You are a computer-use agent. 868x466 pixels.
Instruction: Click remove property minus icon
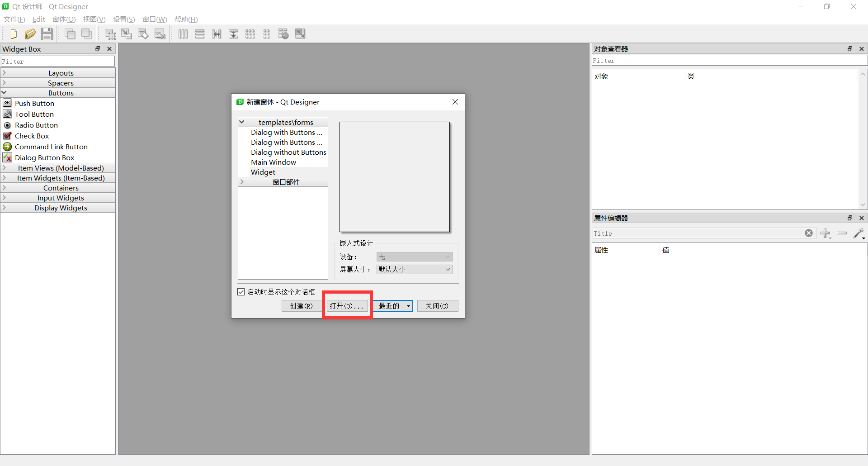(x=842, y=233)
